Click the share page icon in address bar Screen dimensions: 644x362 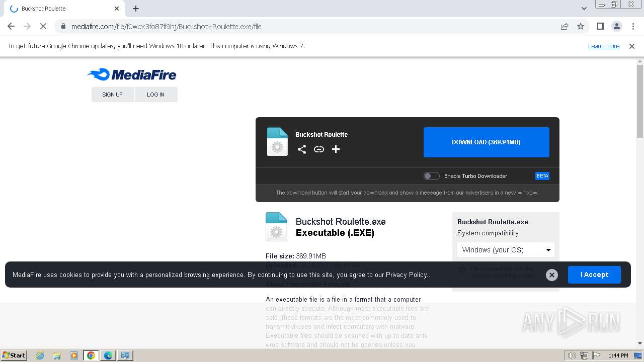pyautogui.click(x=565, y=27)
